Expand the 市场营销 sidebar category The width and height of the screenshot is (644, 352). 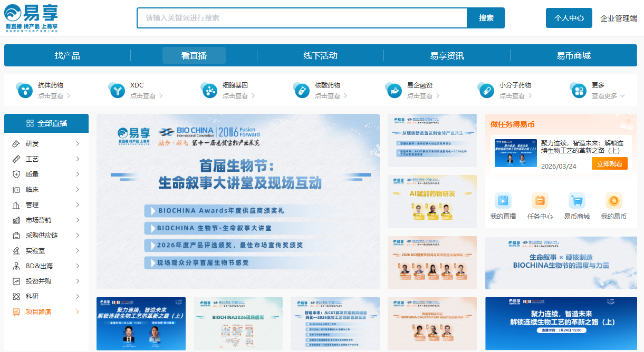(46, 220)
